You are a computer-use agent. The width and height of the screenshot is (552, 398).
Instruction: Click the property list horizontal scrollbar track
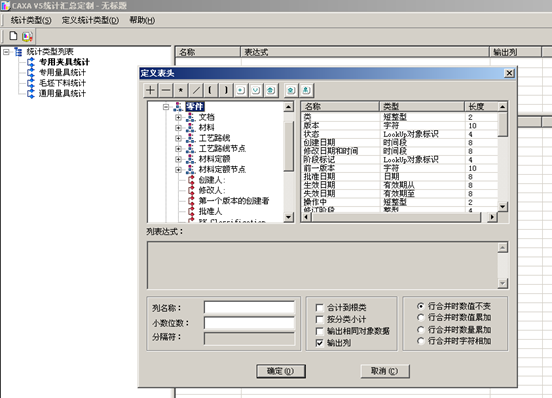pyautogui.click(x=396, y=217)
